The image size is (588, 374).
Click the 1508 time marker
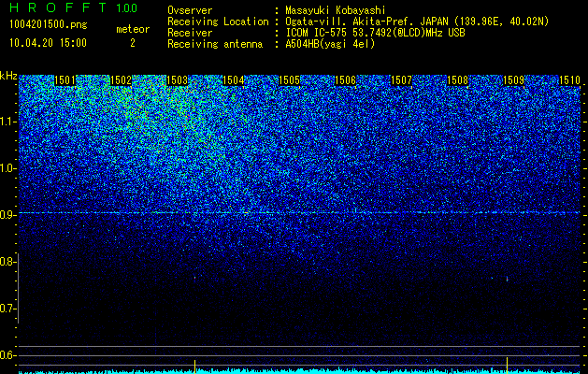click(x=458, y=80)
